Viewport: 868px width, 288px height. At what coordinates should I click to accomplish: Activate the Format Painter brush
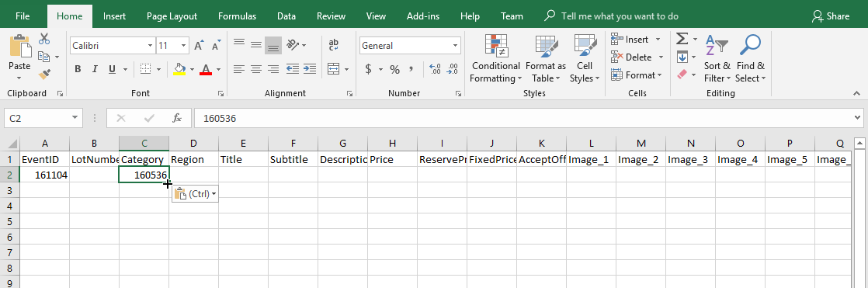[x=44, y=74]
